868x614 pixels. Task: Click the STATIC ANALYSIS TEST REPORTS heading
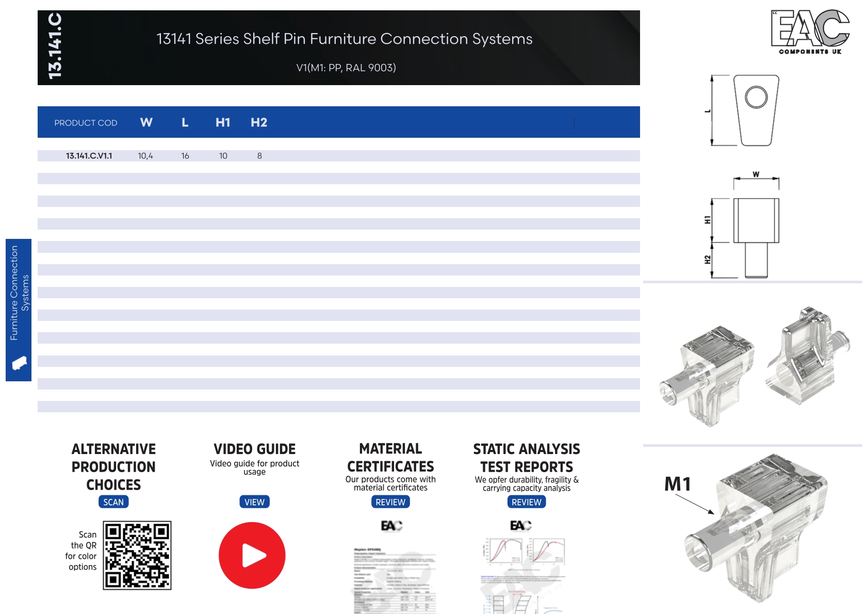tap(527, 458)
